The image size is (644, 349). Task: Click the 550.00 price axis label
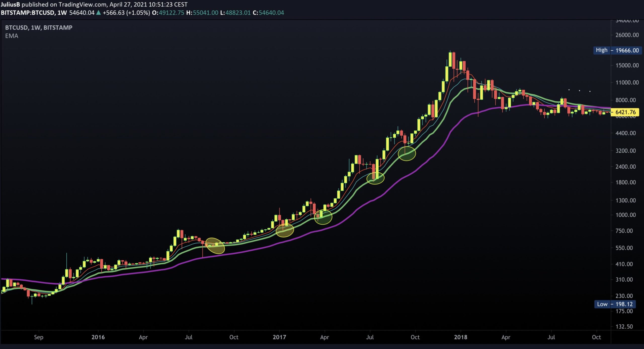(x=624, y=248)
